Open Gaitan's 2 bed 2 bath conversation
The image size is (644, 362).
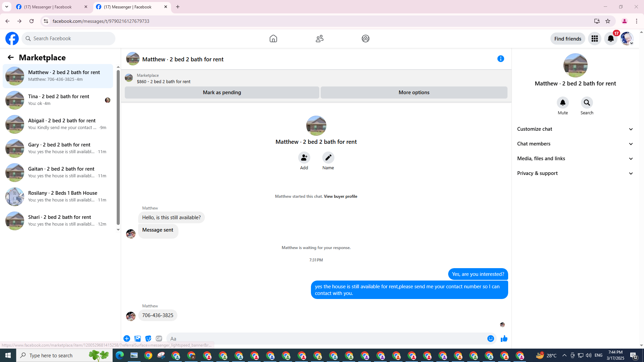click(x=58, y=172)
